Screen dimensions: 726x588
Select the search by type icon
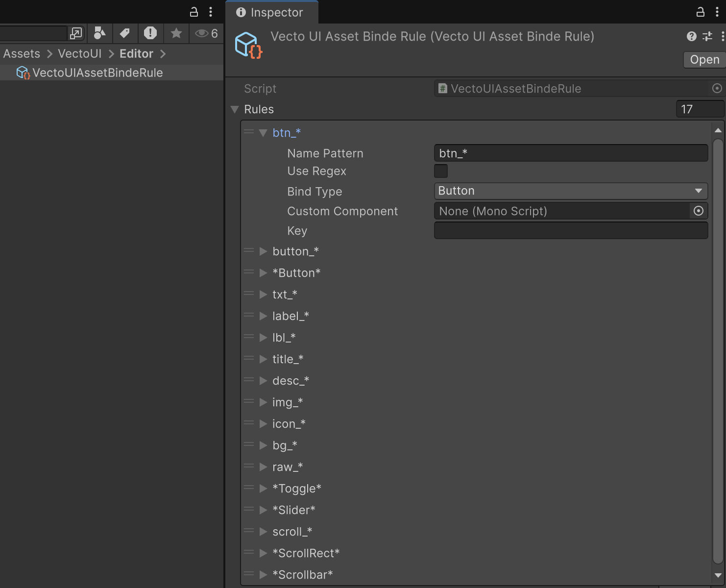click(100, 33)
